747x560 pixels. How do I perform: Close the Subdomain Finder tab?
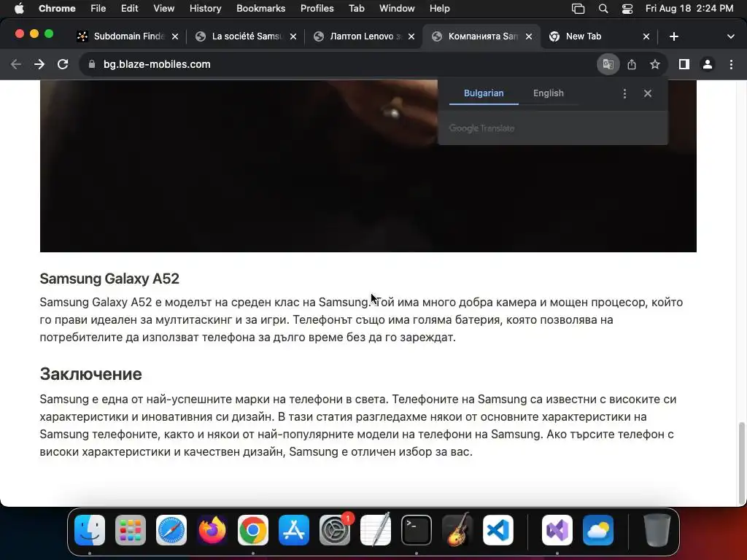[175, 36]
